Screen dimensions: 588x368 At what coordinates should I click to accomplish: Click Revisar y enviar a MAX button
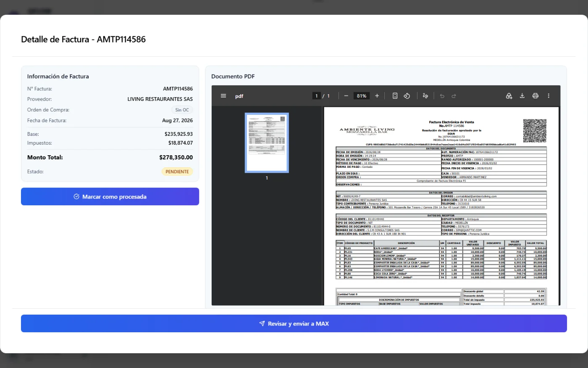294,323
